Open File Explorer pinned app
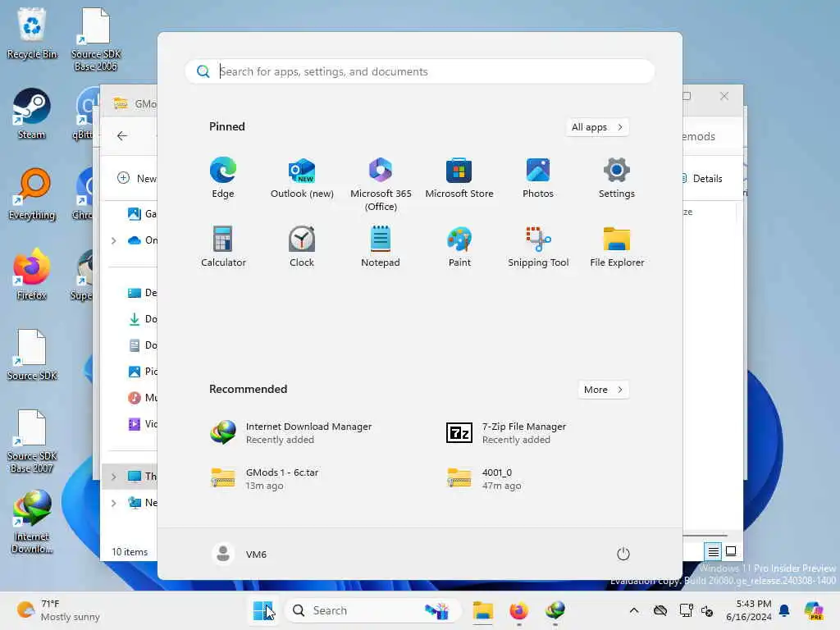The height and width of the screenshot is (630, 840). (x=617, y=246)
